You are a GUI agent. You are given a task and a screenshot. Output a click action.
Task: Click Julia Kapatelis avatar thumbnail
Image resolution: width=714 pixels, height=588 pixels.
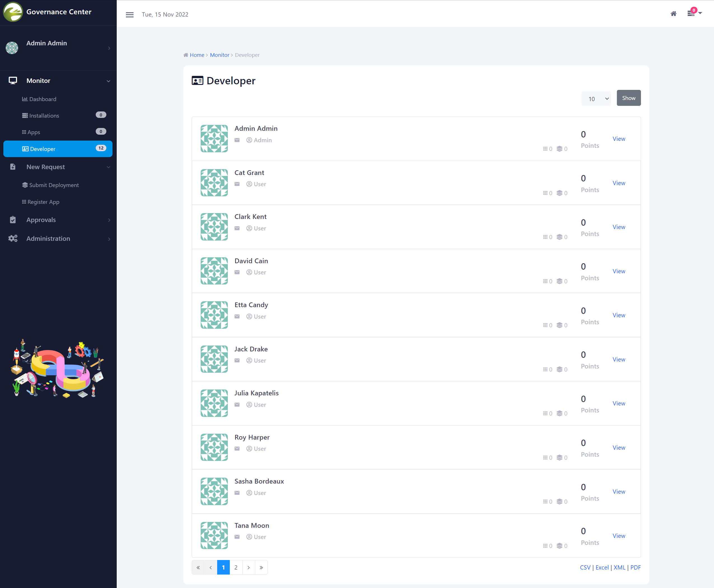click(214, 403)
